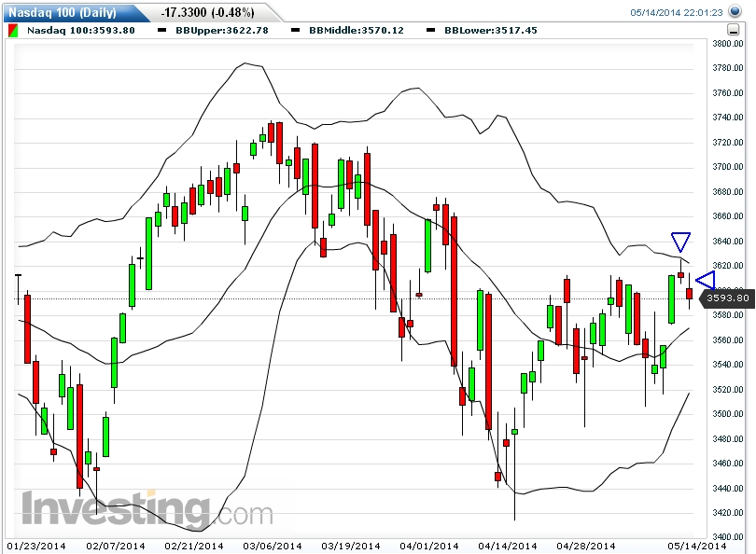Click the 3780.00 price axis label
The height and width of the screenshot is (554, 756).
pos(728,68)
